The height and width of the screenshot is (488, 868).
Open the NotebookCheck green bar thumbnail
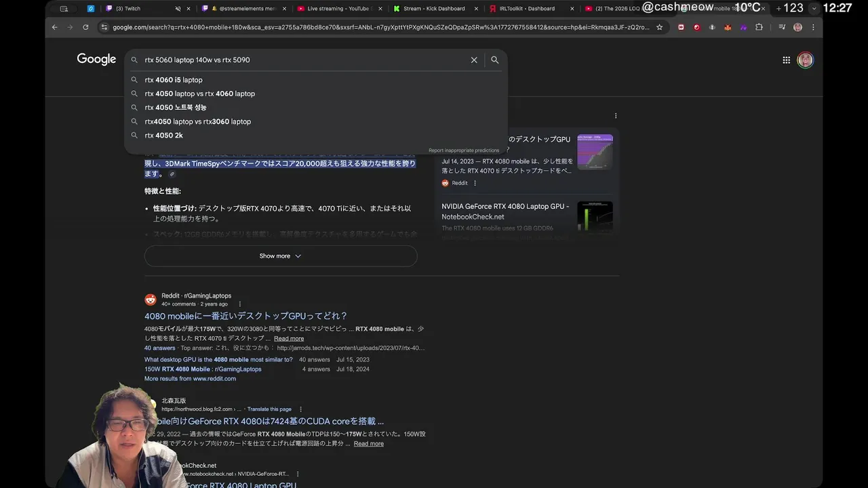[x=595, y=216]
